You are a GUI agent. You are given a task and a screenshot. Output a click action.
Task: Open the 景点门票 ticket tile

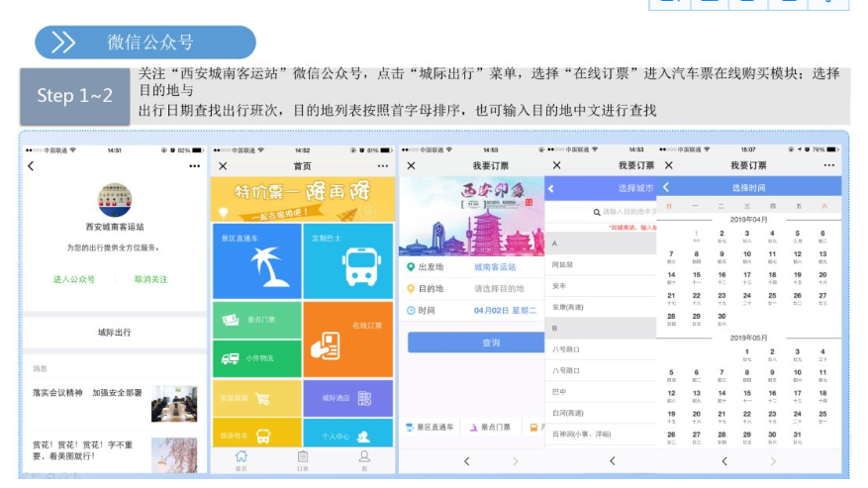click(x=256, y=321)
